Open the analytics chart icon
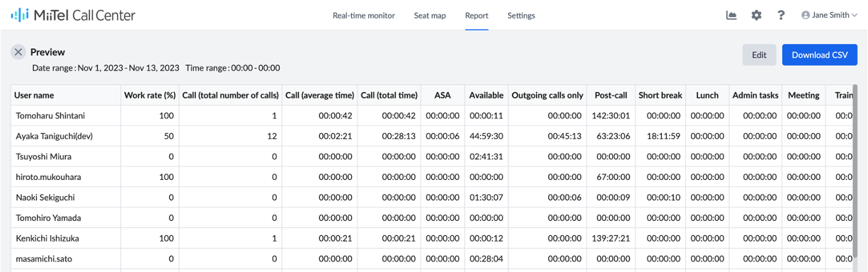This screenshot has height=272, width=868. click(x=731, y=15)
